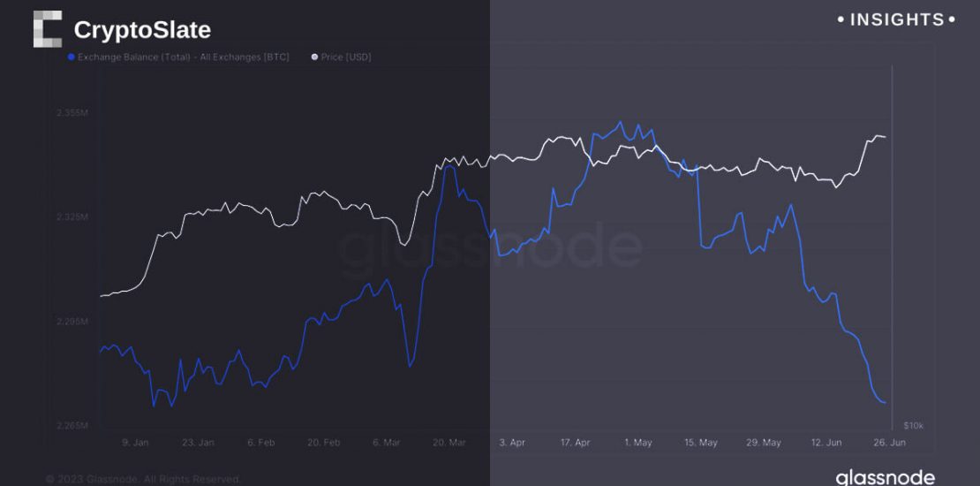Click the dot after INSIGHTS
Screen dimensions: 980x486
tap(951, 19)
